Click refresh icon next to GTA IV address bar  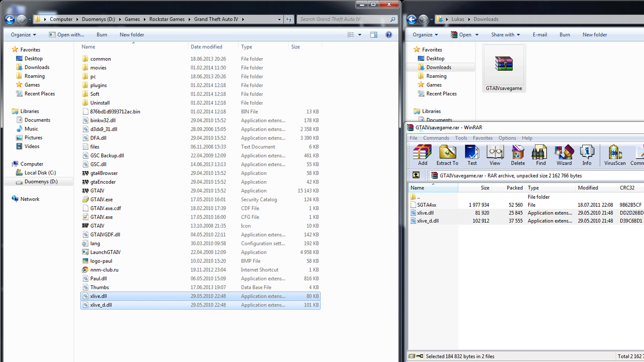289,19
